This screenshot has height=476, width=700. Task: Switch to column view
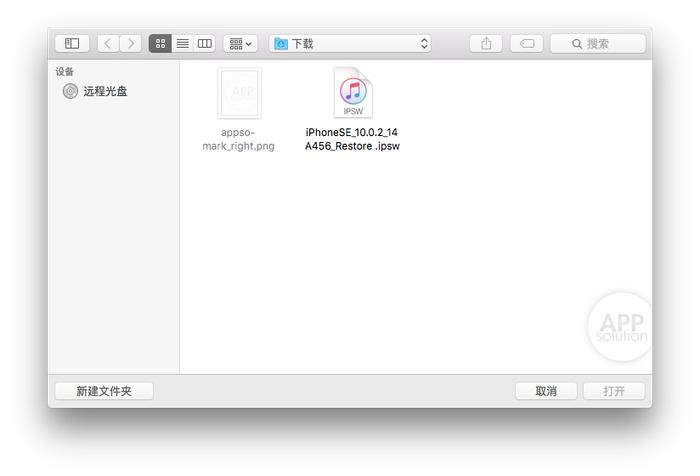204,43
